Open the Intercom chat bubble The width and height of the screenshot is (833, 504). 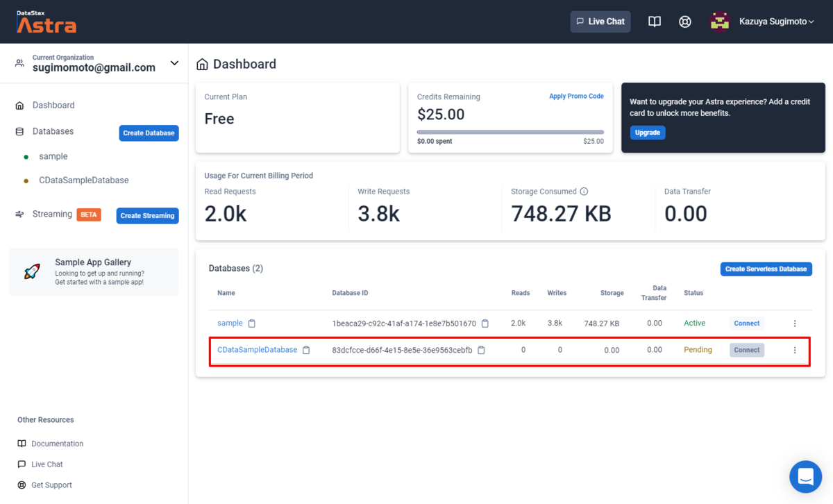point(805,477)
